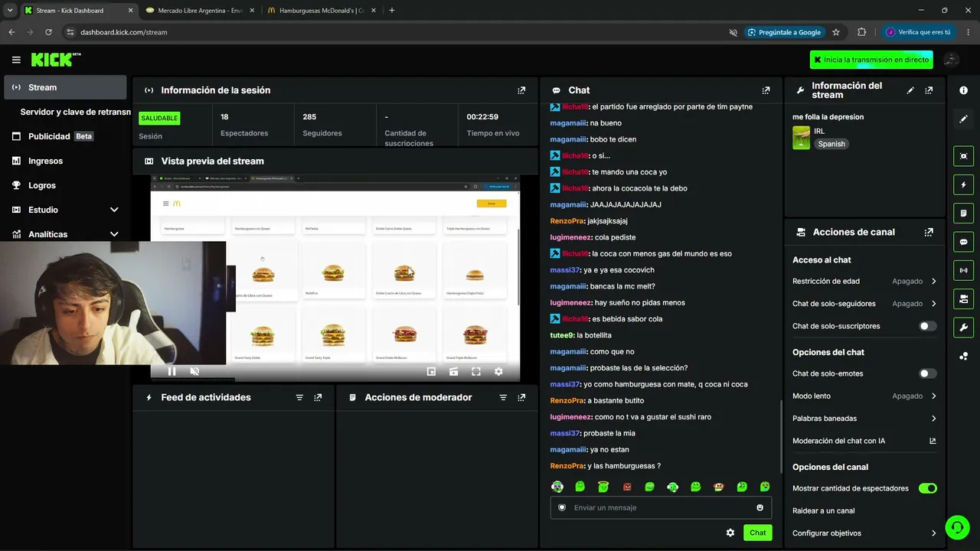Toggle the stream preview widget in right sidebar
The width and height of the screenshot is (980, 551).
point(963,156)
